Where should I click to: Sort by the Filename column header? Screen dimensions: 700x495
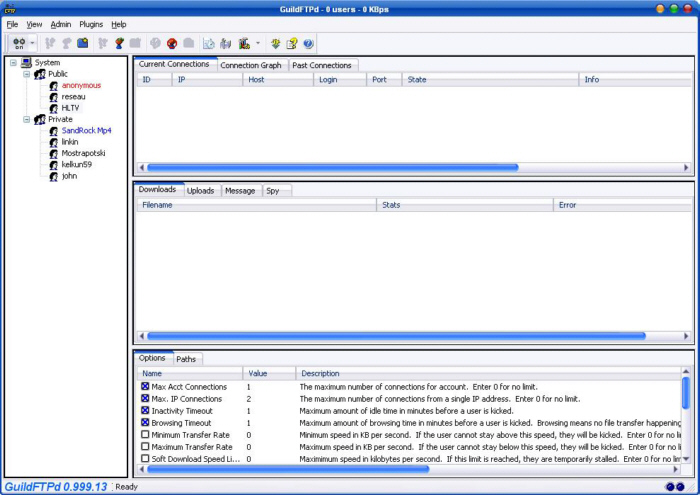[257, 205]
